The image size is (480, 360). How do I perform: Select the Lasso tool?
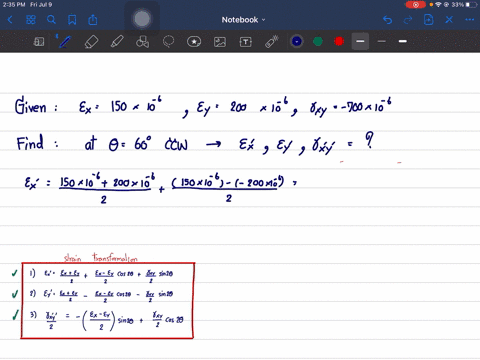[x=168, y=42]
